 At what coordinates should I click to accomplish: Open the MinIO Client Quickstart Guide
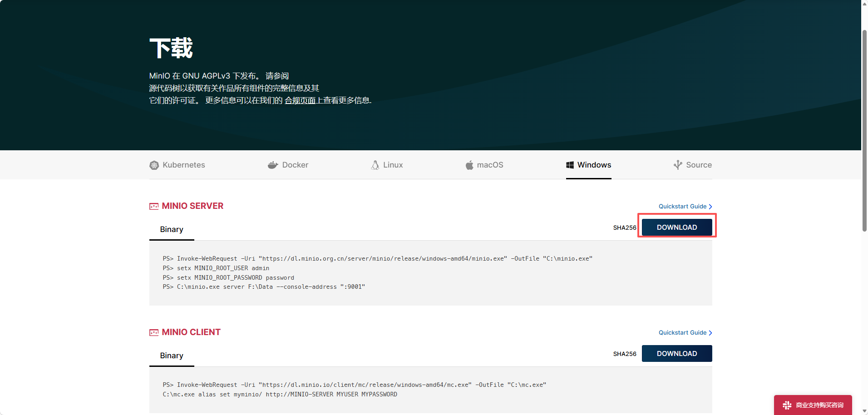click(685, 333)
